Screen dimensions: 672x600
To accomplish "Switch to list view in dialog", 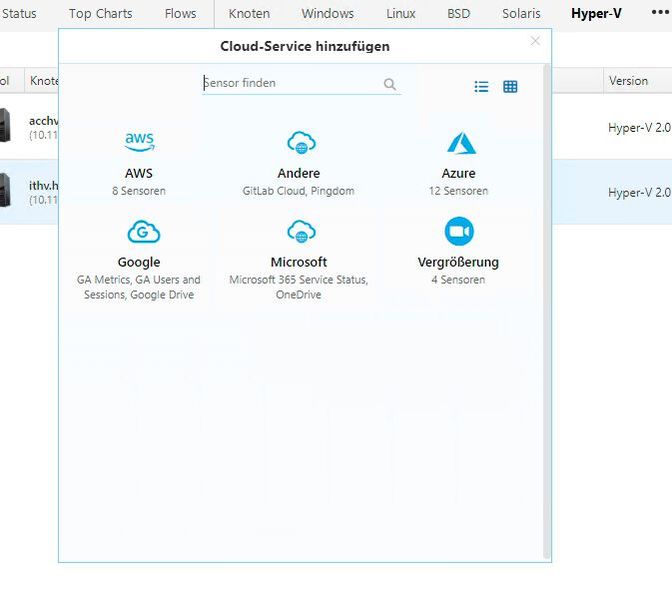I will click(481, 87).
